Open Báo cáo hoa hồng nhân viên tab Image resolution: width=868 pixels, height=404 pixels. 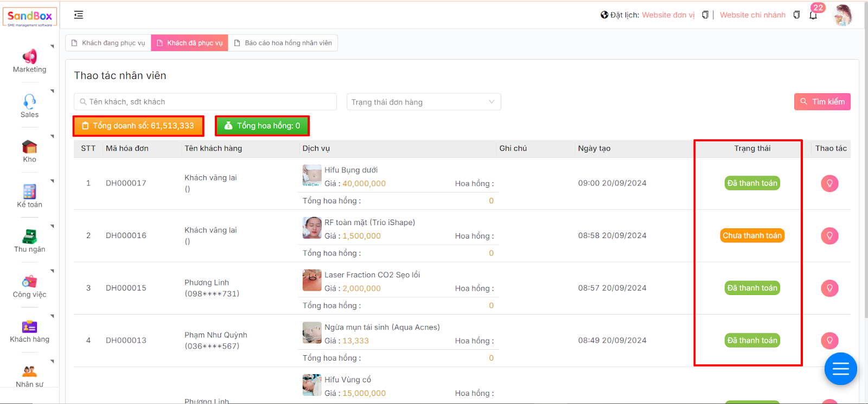coord(283,43)
